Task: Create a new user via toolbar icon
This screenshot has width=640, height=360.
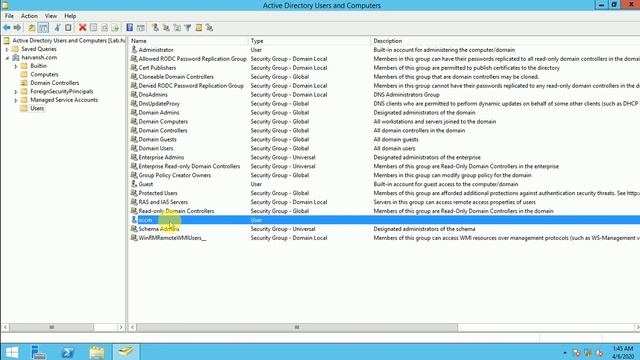Action: click(155, 28)
